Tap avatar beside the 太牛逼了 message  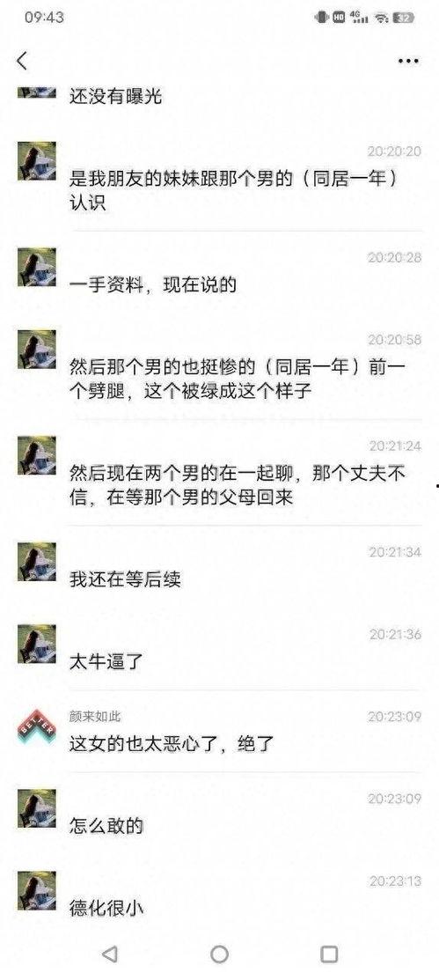(36, 644)
